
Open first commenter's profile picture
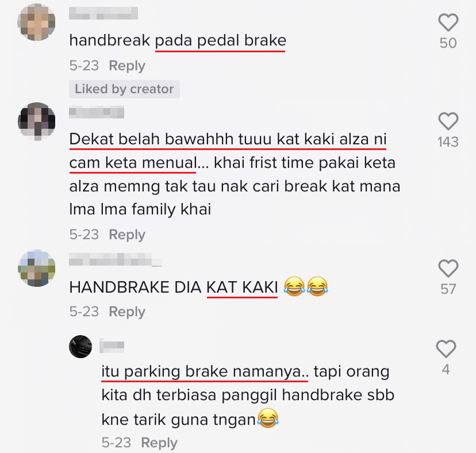coord(36,22)
